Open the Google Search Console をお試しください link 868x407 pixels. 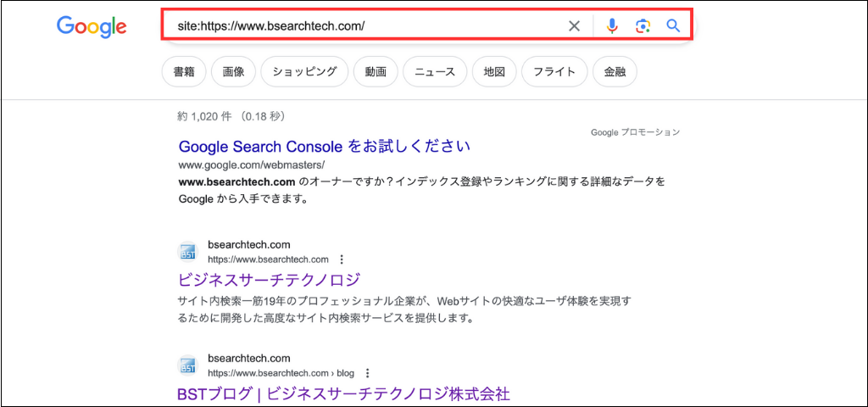(325, 147)
